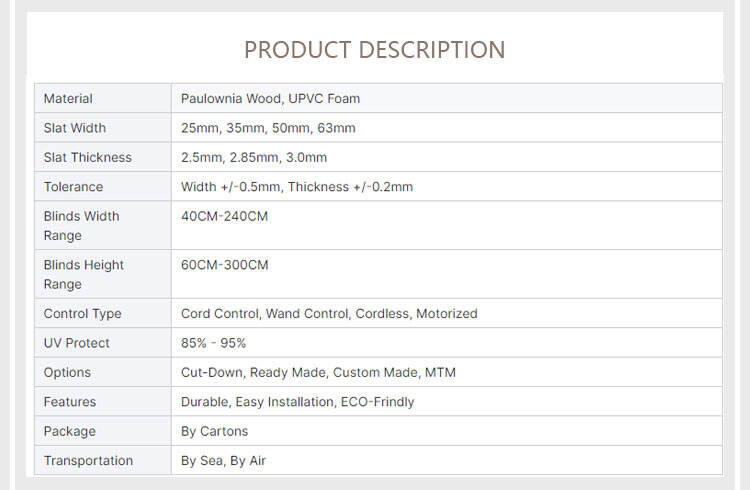The width and height of the screenshot is (750, 490).
Task: Click the 2.5mm, 2.85mm, 3.0mm value
Action: 254,157
